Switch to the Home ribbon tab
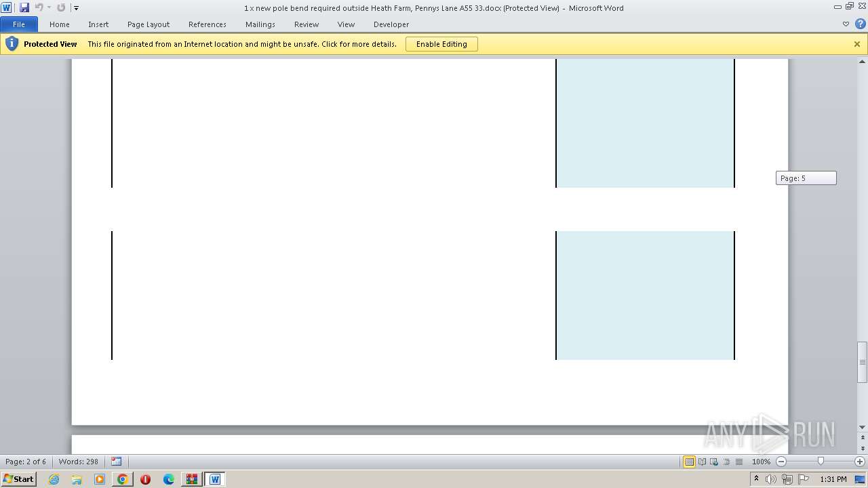Viewport: 868px width, 488px height. 60,24
